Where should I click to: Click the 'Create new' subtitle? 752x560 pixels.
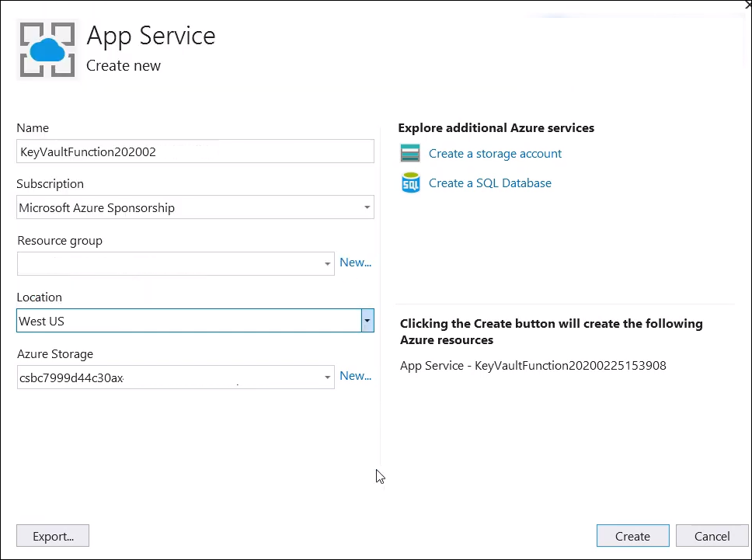tap(124, 66)
